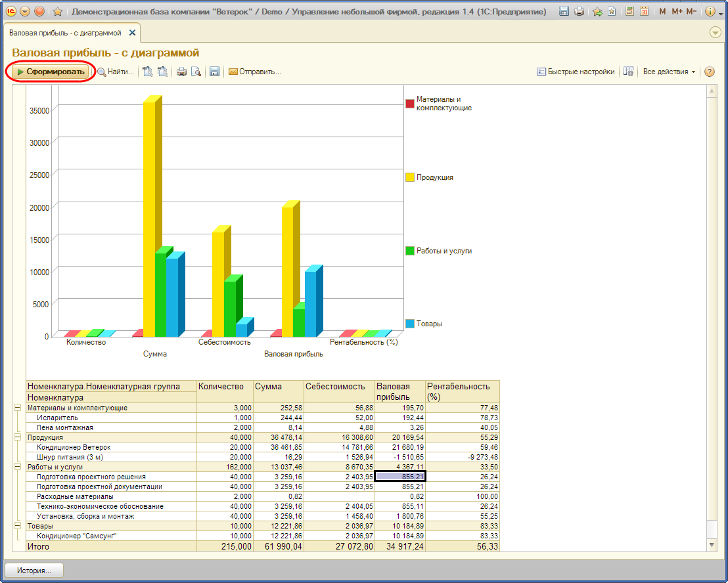The width and height of the screenshot is (728, 583).
Task: Open the Все действия dropdown menu
Action: [669, 72]
